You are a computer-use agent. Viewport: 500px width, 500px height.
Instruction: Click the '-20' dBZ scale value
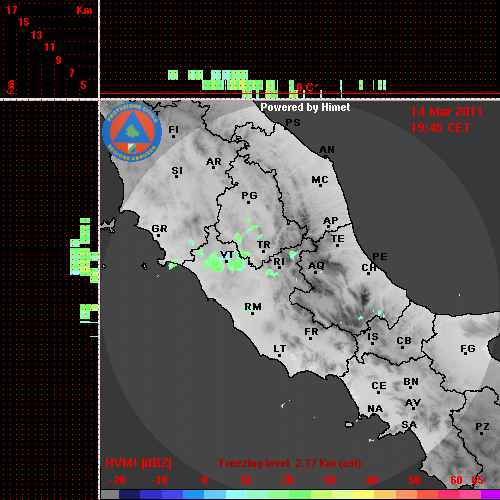point(117,480)
